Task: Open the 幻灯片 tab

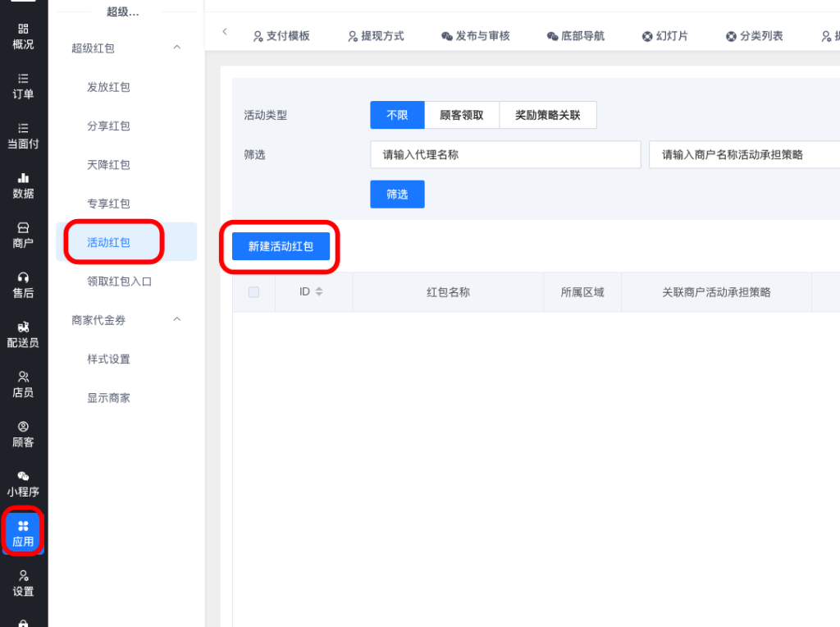Action: point(664,36)
